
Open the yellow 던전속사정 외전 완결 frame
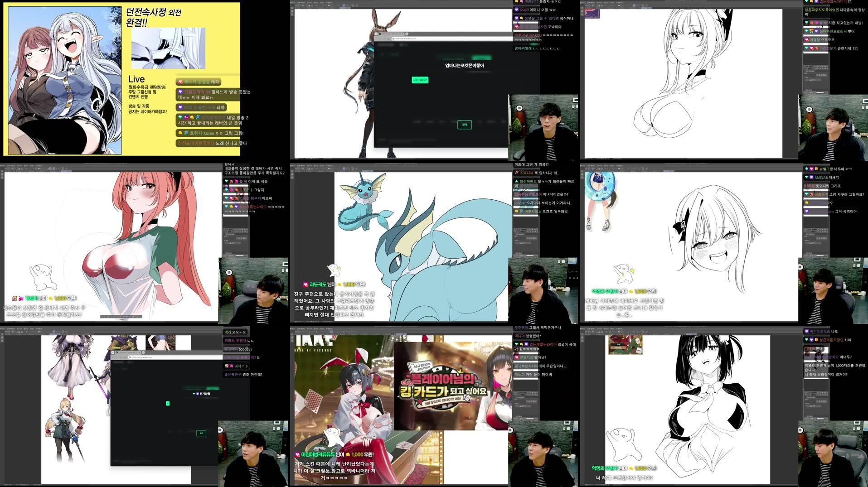pos(121,79)
